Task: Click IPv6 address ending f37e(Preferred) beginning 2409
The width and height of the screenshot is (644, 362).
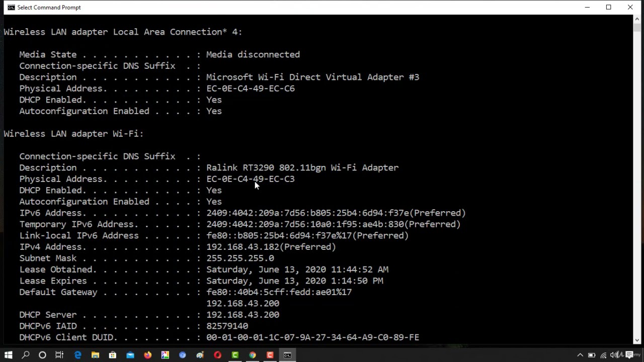Action: pyautogui.click(x=336, y=213)
